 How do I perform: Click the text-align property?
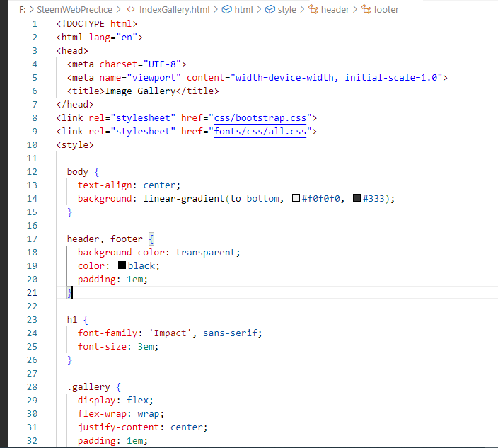[105, 185]
